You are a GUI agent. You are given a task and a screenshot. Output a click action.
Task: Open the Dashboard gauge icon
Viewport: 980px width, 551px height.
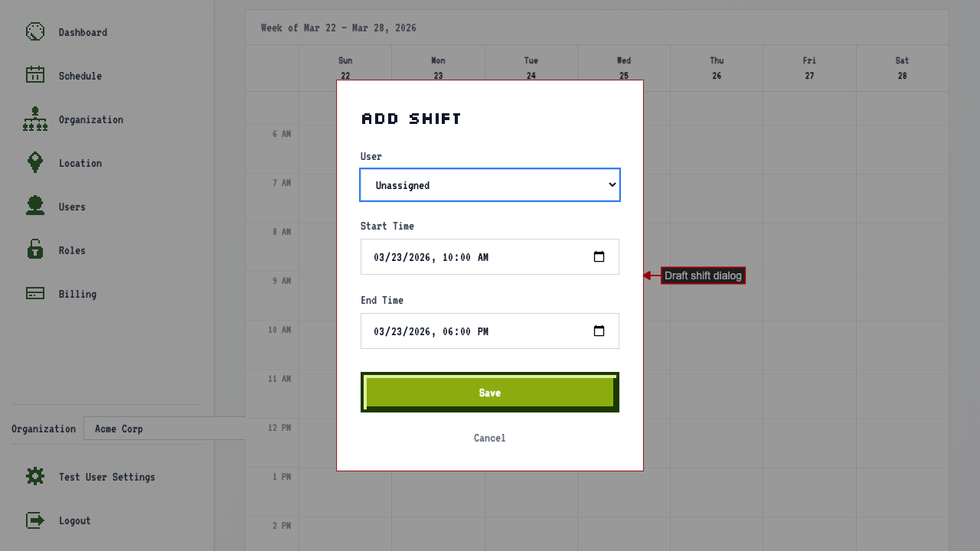35,31
